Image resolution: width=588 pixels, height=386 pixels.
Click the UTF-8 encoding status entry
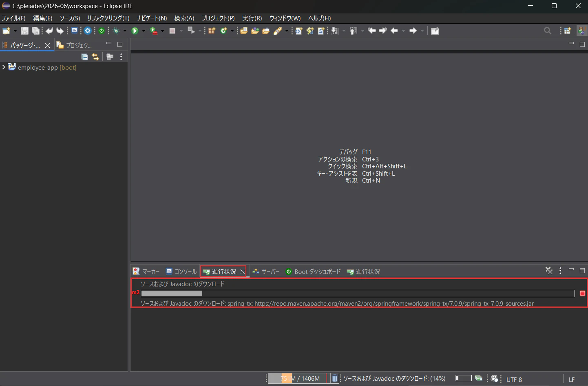point(514,379)
